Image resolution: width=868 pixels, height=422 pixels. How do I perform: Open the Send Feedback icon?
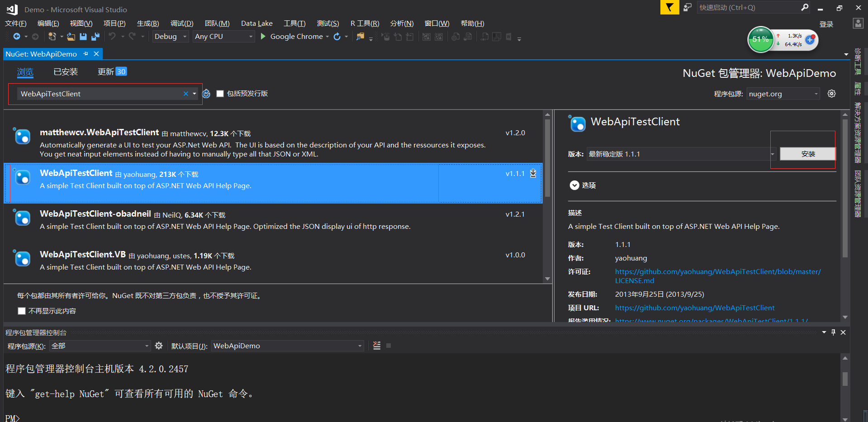click(x=688, y=7)
